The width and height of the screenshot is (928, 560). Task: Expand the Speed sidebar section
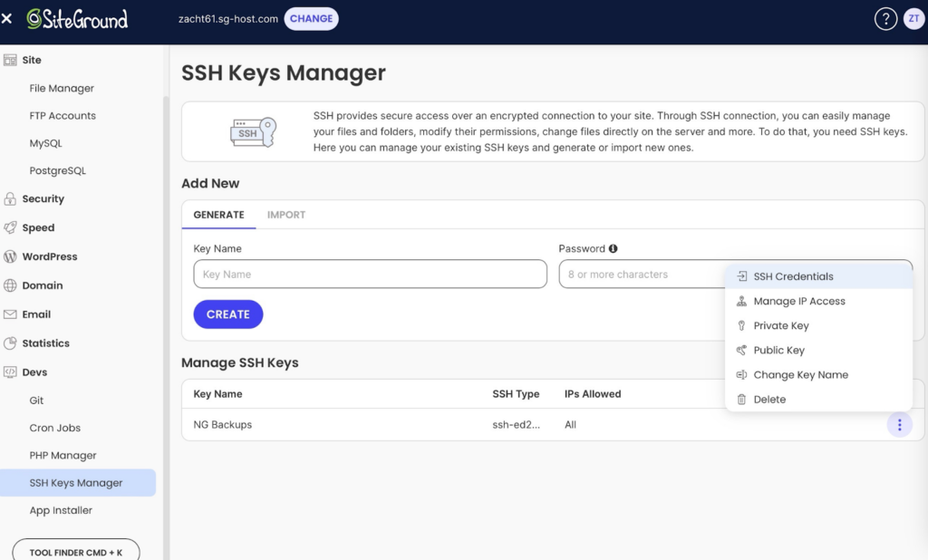coord(38,227)
